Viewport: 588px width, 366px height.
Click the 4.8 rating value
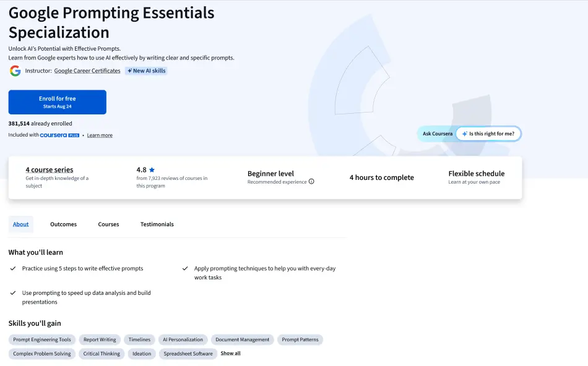tap(141, 169)
